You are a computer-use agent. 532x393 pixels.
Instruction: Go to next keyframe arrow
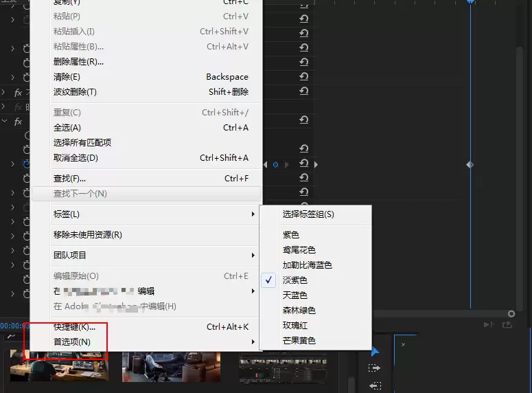point(287,165)
